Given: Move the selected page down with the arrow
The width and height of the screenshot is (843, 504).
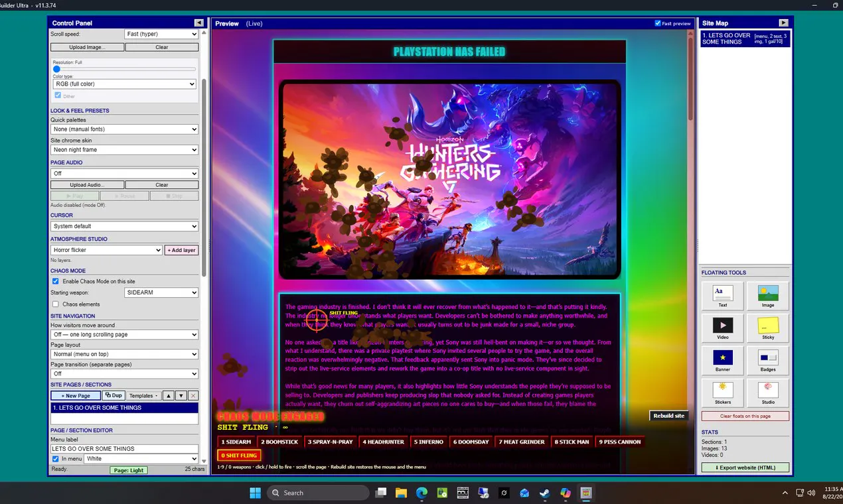Looking at the screenshot, I should pos(181,395).
